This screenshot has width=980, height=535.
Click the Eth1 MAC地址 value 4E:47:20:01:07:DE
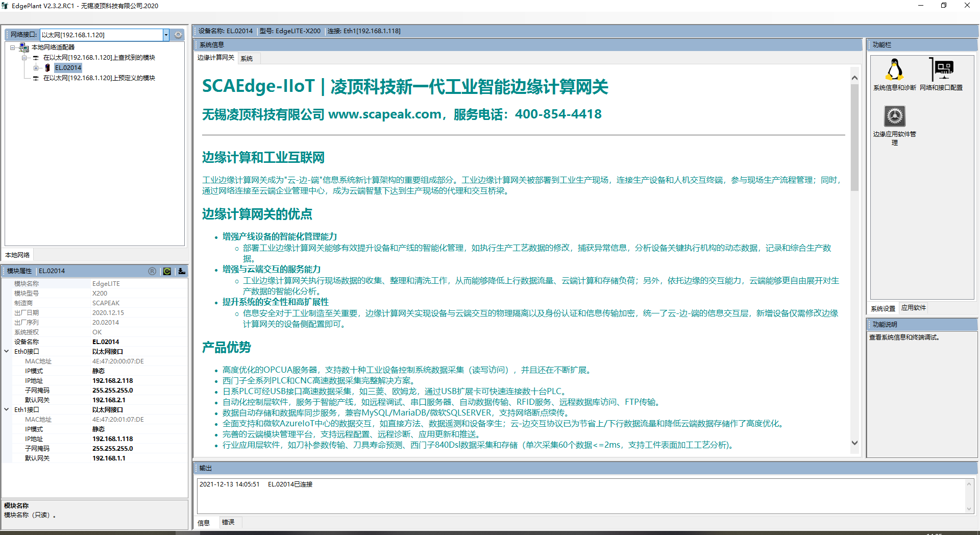pyautogui.click(x=118, y=420)
